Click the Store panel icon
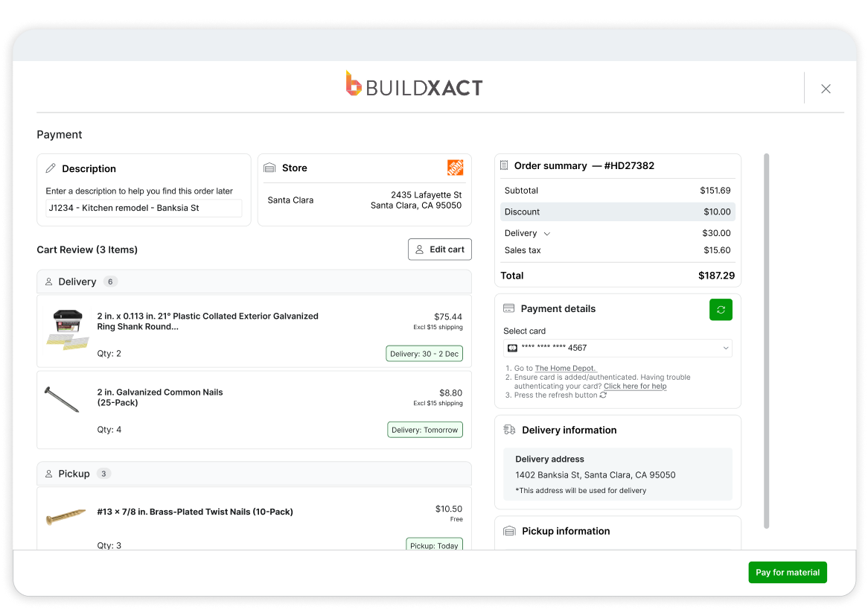 pyautogui.click(x=271, y=168)
